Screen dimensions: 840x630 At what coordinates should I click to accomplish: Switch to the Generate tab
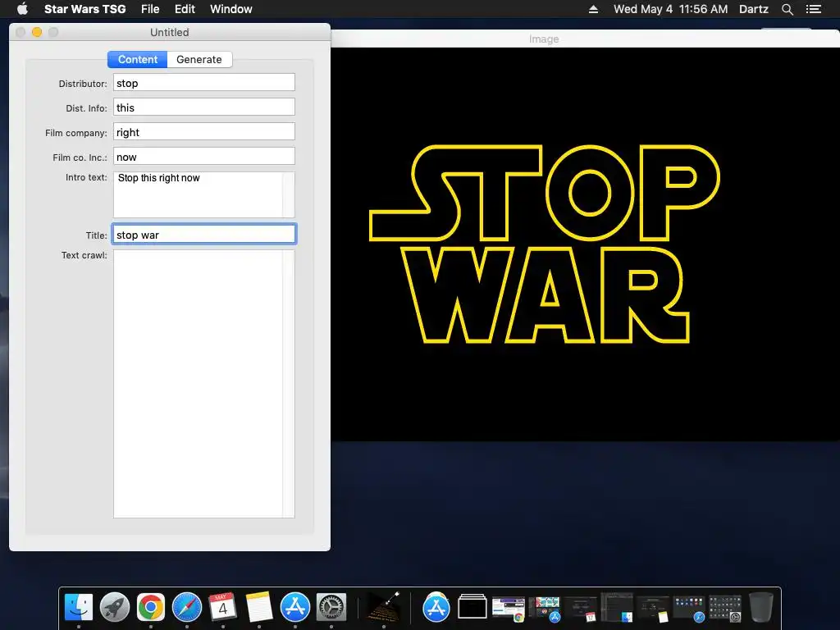199,59
